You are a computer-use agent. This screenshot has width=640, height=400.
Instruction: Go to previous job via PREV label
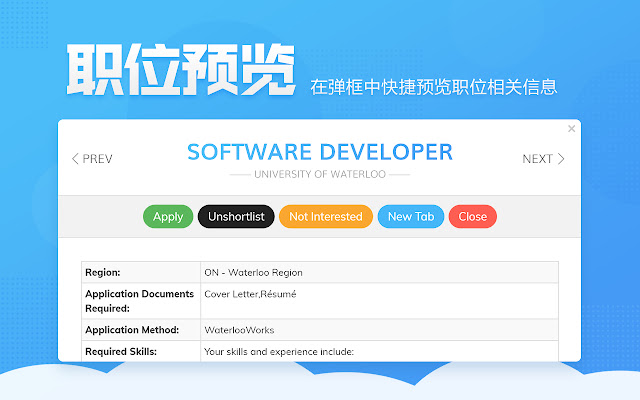(97, 159)
